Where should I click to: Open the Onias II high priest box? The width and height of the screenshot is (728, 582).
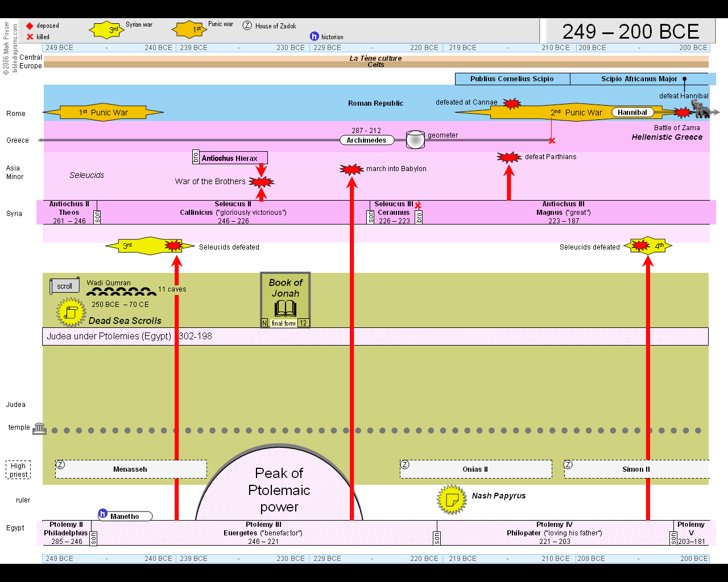click(475, 469)
